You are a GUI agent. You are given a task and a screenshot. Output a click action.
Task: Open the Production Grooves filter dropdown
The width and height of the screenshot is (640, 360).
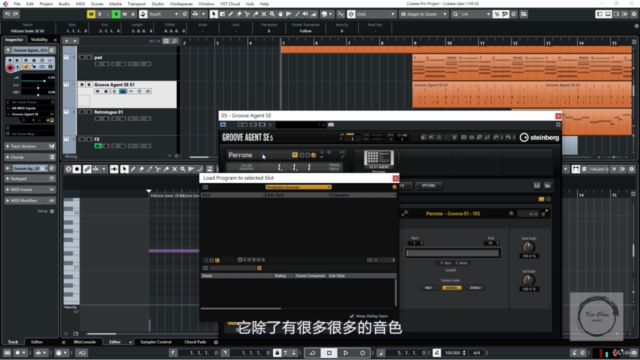298,187
